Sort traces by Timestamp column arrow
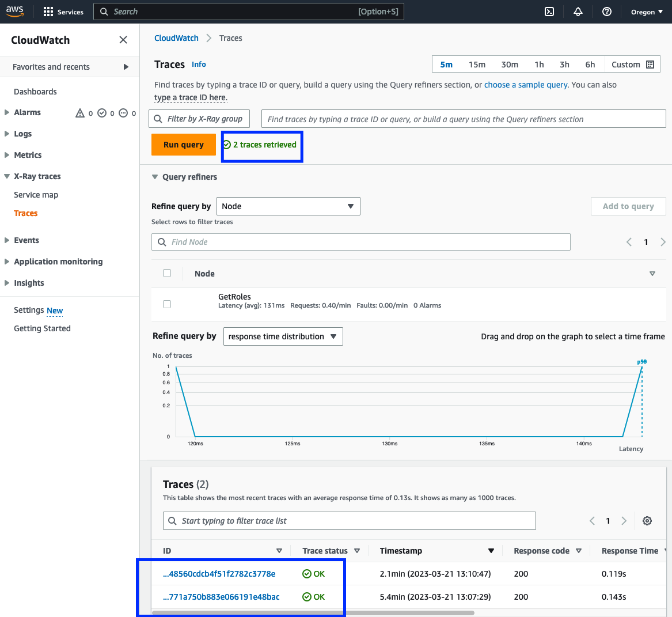This screenshot has width=672, height=617. 491,551
